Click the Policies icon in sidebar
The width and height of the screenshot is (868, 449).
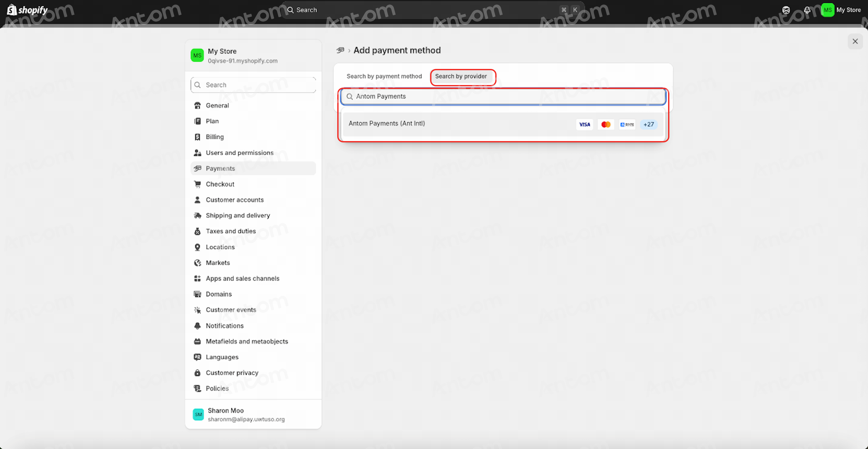197,388
